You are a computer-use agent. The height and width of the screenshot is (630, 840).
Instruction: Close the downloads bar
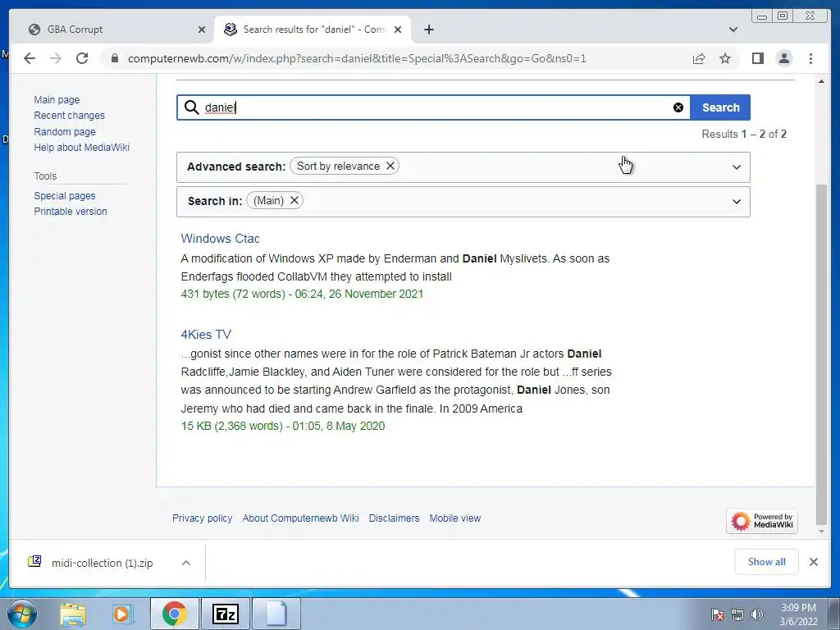click(813, 562)
